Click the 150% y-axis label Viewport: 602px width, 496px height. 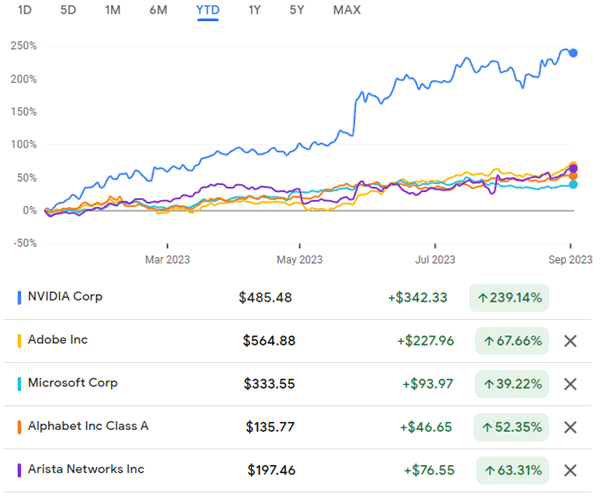[x=24, y=112]
